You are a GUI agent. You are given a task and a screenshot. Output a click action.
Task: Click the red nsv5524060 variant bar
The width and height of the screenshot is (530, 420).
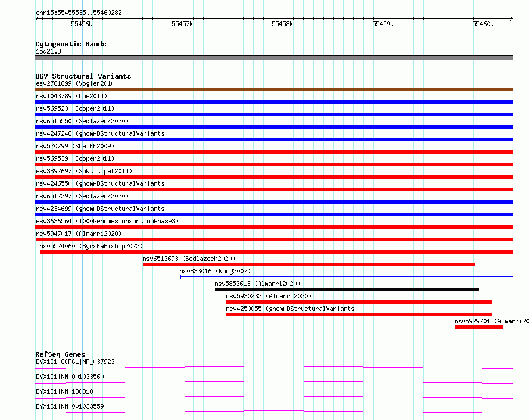coord(276,252)
